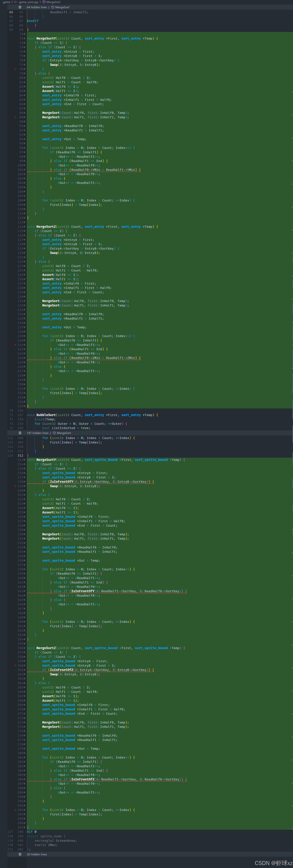This screenshot has width=293, height=868.
Task: Click MergeSort cube icon beside 64 hidden lines
Action: (53, 7)
